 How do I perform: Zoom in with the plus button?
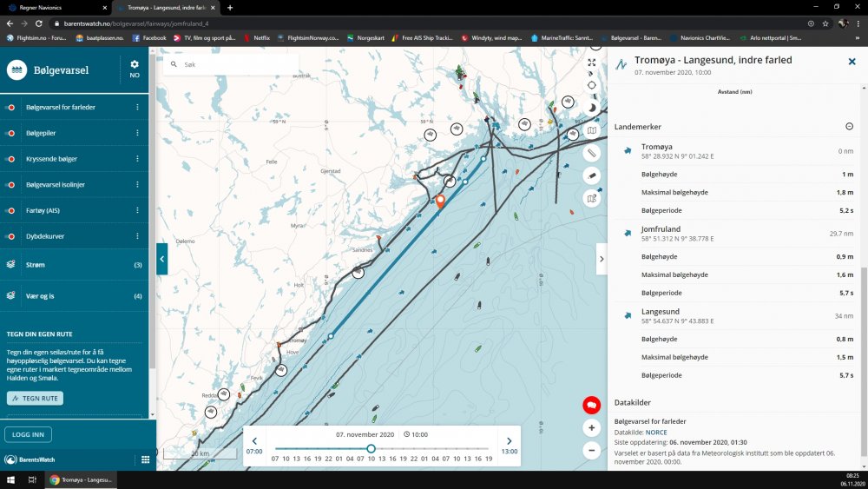[x=591, y=427]
